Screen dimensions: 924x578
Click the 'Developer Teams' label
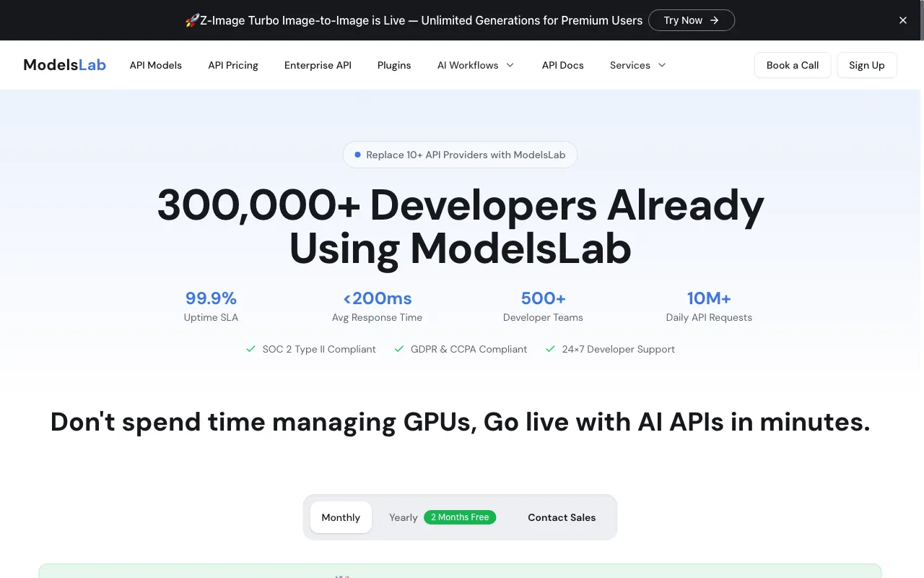coord(543,317)
